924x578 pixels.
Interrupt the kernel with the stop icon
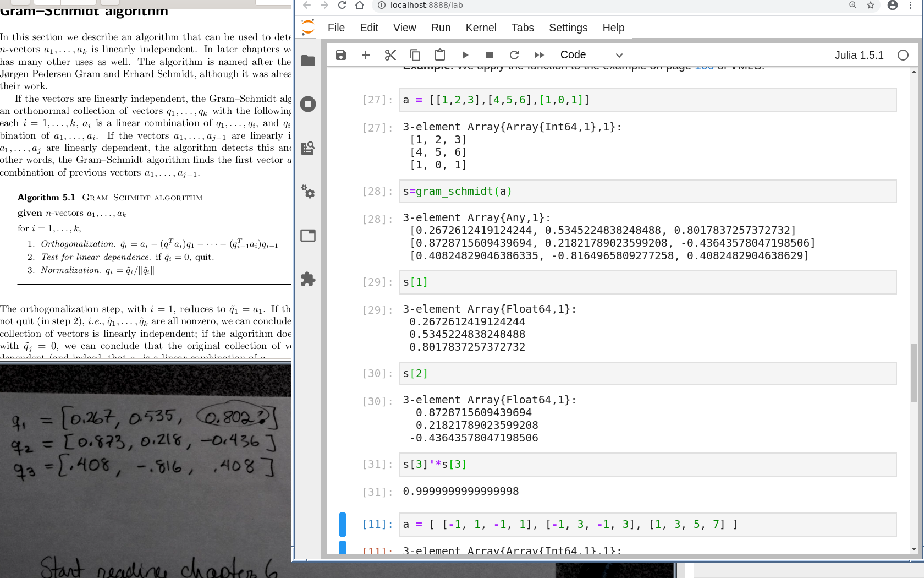click(x=490, y=55)
